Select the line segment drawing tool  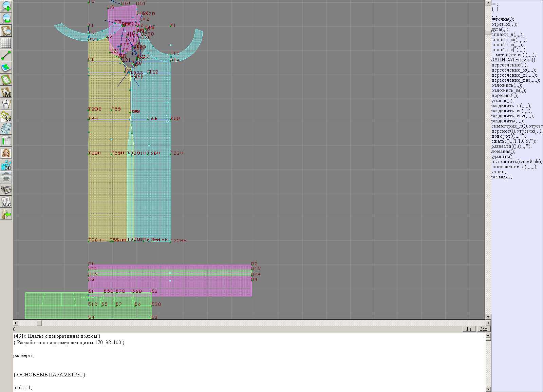point(6,55)
